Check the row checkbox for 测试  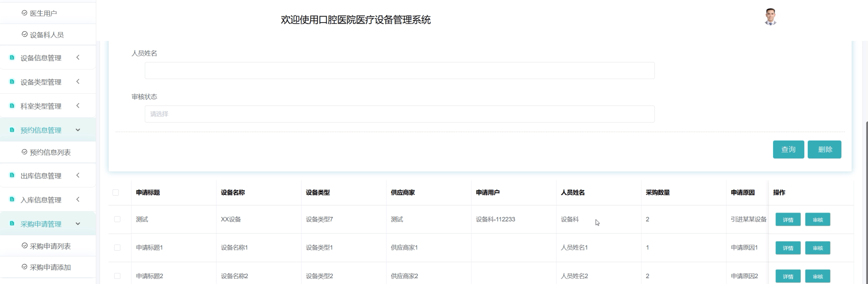coord(117,219)
